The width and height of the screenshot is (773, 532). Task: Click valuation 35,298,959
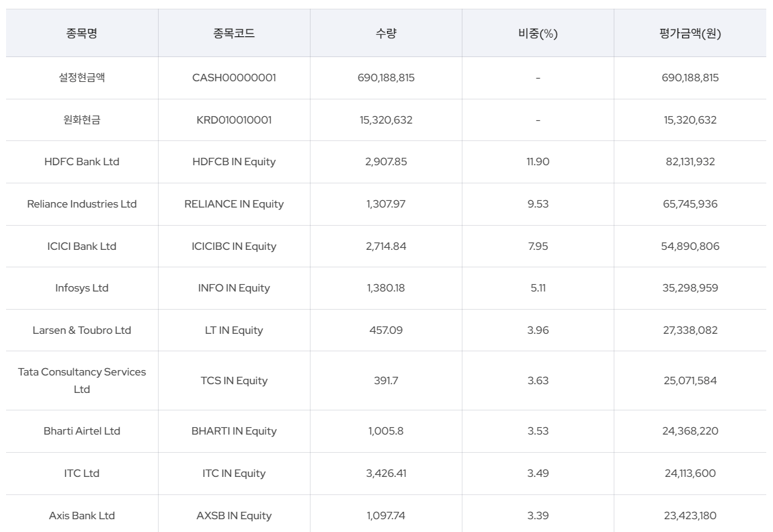[690, 288]
